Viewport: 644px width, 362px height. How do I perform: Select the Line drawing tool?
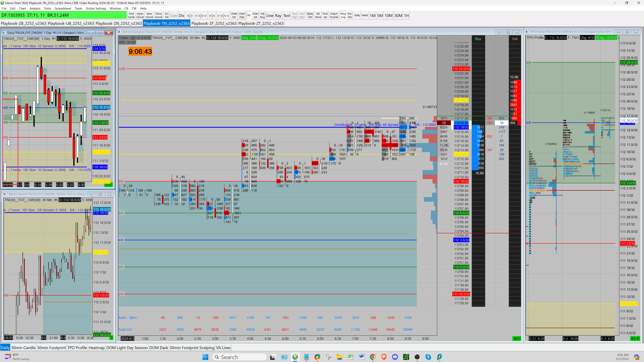[x=269, y=15]
